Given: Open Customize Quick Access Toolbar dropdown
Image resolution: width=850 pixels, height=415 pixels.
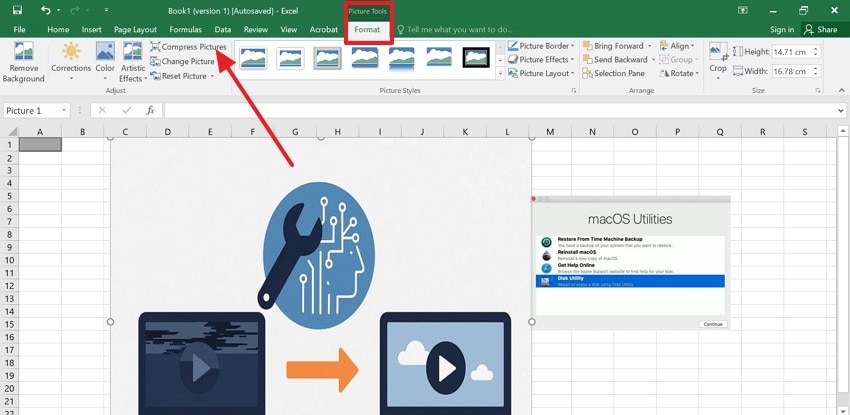Looking at the screenshot, I should (x=106, y=10).
